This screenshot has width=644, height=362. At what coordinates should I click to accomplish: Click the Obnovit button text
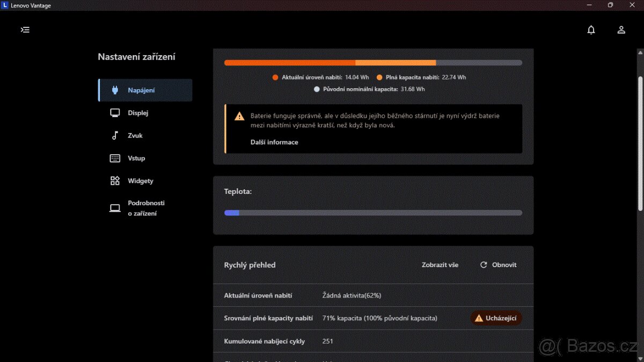(503, 264)
